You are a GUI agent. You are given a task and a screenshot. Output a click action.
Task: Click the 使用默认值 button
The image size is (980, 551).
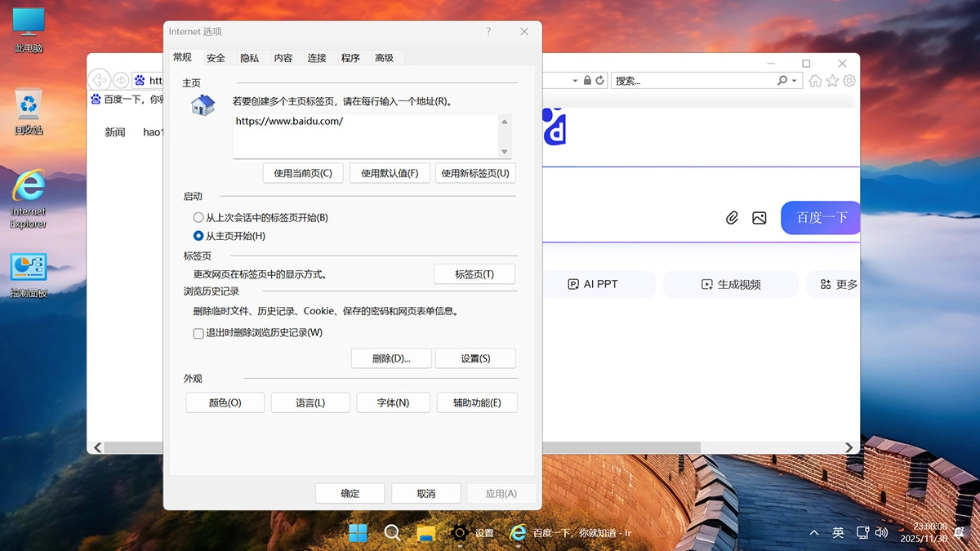[390, 172]
